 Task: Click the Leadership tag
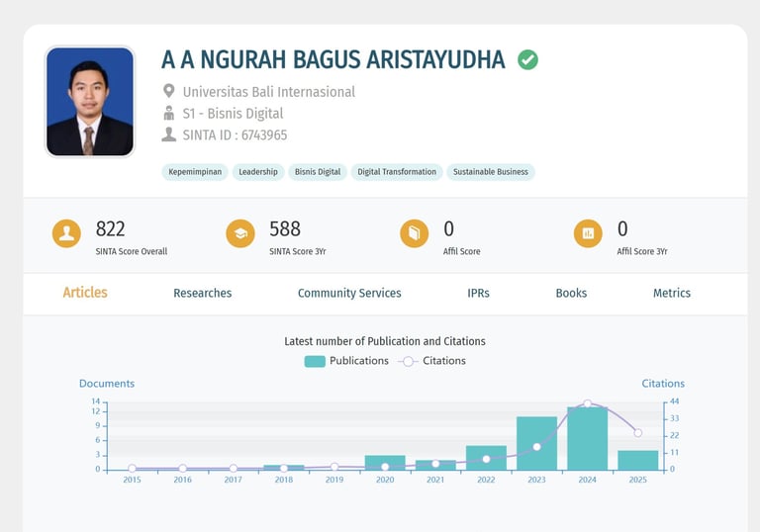coord(258,172)
